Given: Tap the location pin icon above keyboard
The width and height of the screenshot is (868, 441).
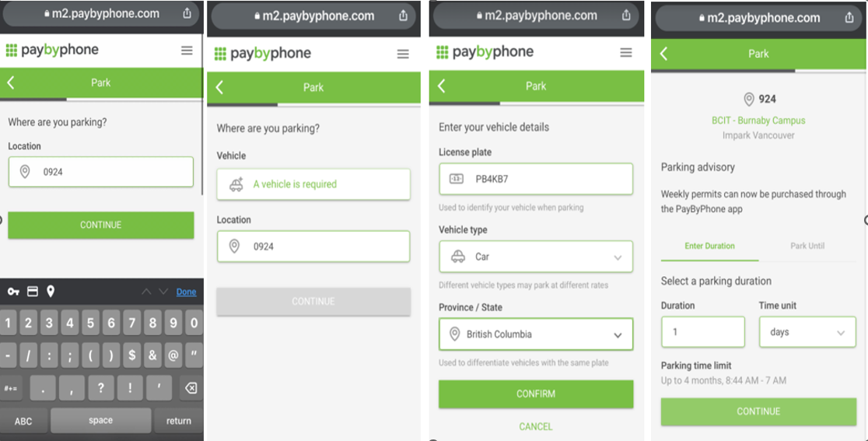Looking at the screenshot, I should (x=51, y=292).
